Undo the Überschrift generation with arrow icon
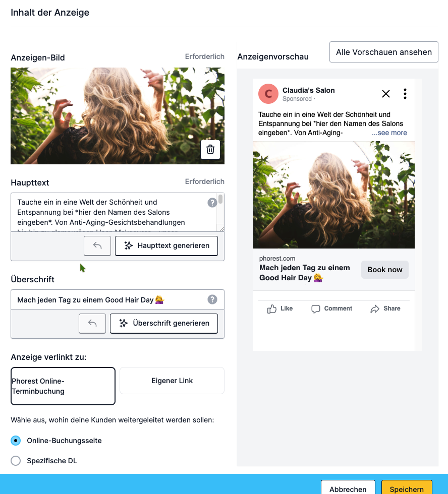 click(x=92, y=323)
